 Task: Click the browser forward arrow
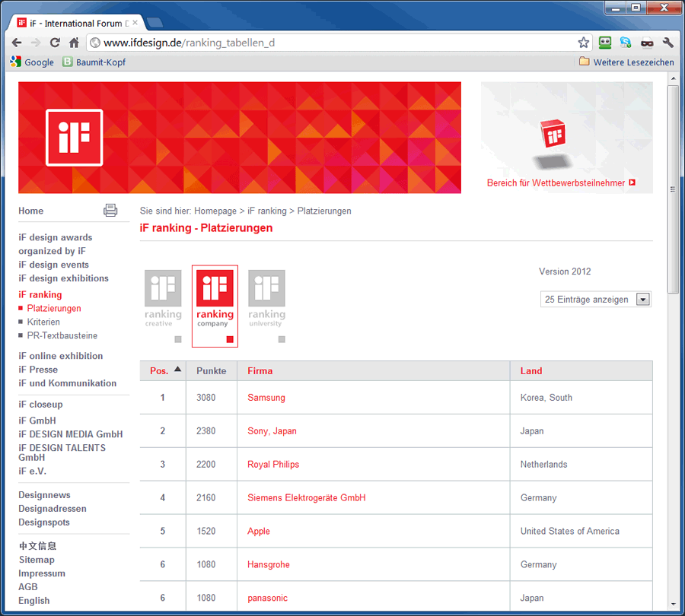point(36,43)
